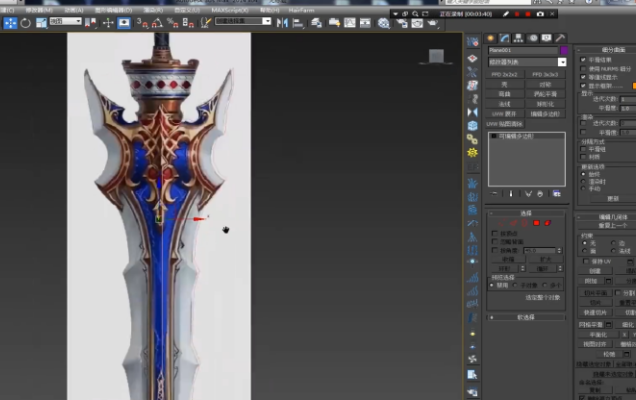Toggle the 等值线显示 checkbox

[x=583, y=77]
